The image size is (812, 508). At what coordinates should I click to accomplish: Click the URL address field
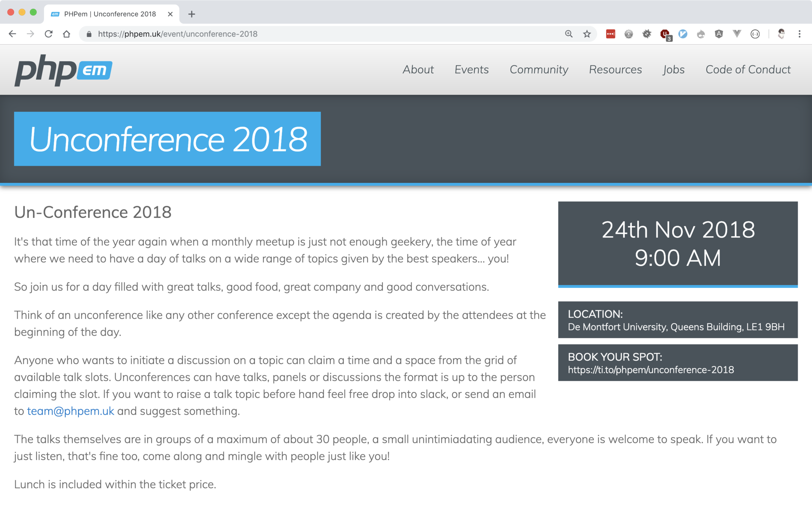coord(320,34)
